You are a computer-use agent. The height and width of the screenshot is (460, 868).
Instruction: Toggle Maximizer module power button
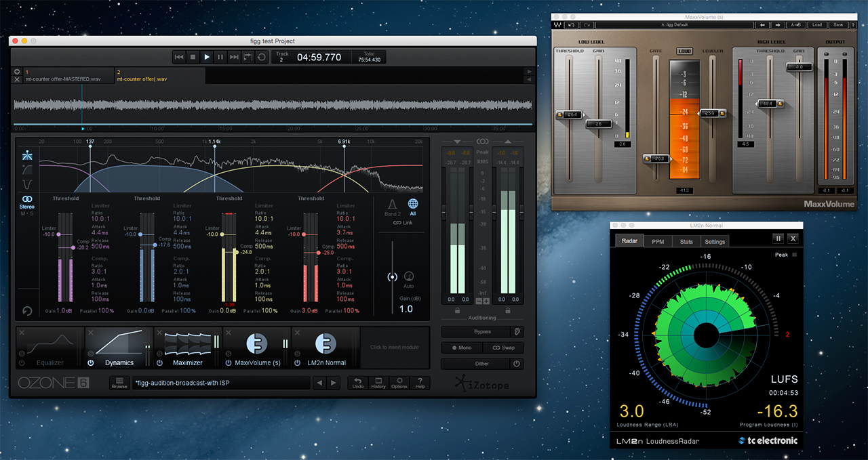160,363
